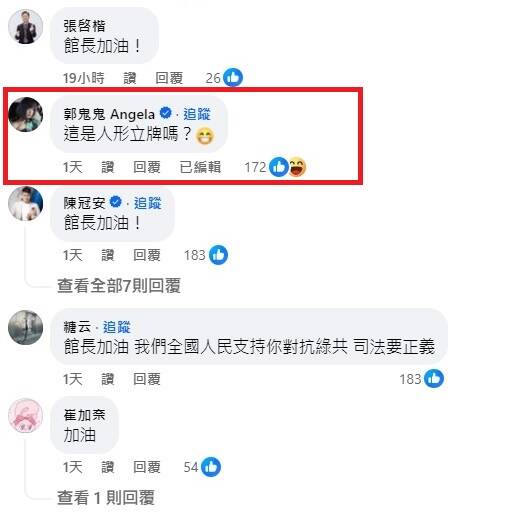The image size is (526, 519).
Task: Click the verified badge next to 陳冠安
Action: [115, 202]
